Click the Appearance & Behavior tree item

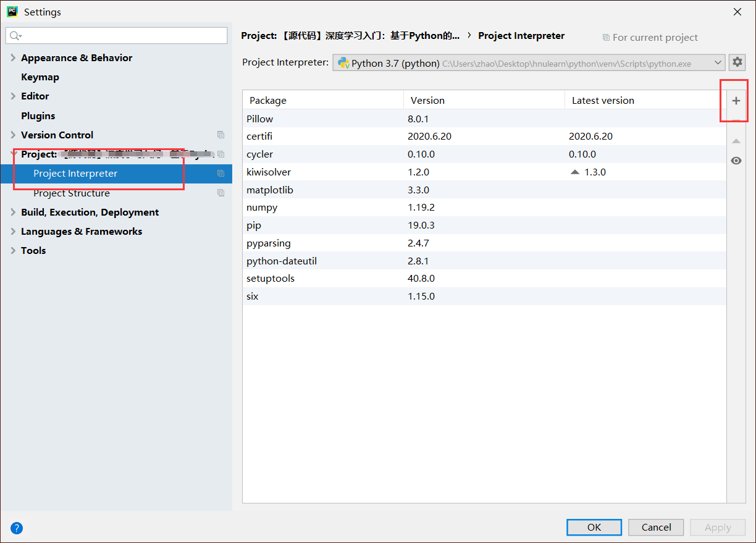tap(77, 58)
